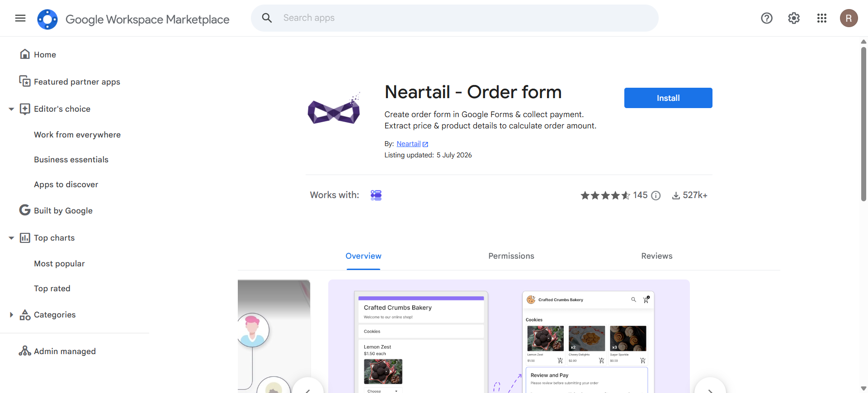Screen dimensions: 868x393
Task: Switch to the Reviews tab
Action: [657, 256]
